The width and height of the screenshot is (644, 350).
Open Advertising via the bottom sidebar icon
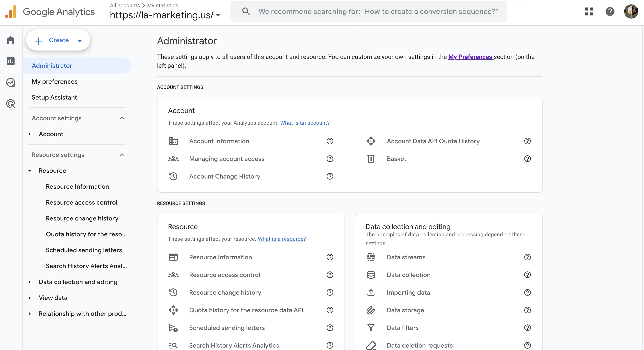pos(11,103)
